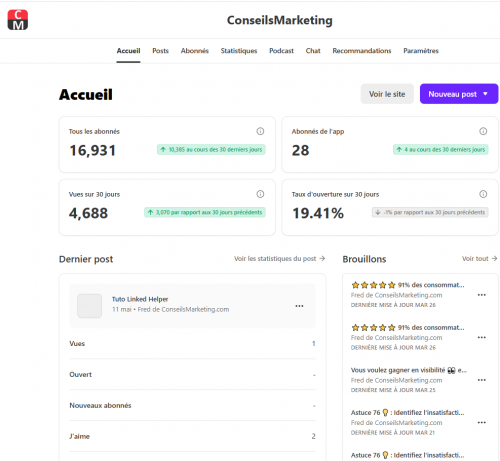Open the Tuto Linked Helper post title
Viewport: 500px width, 461px height.
coord(140,299)
